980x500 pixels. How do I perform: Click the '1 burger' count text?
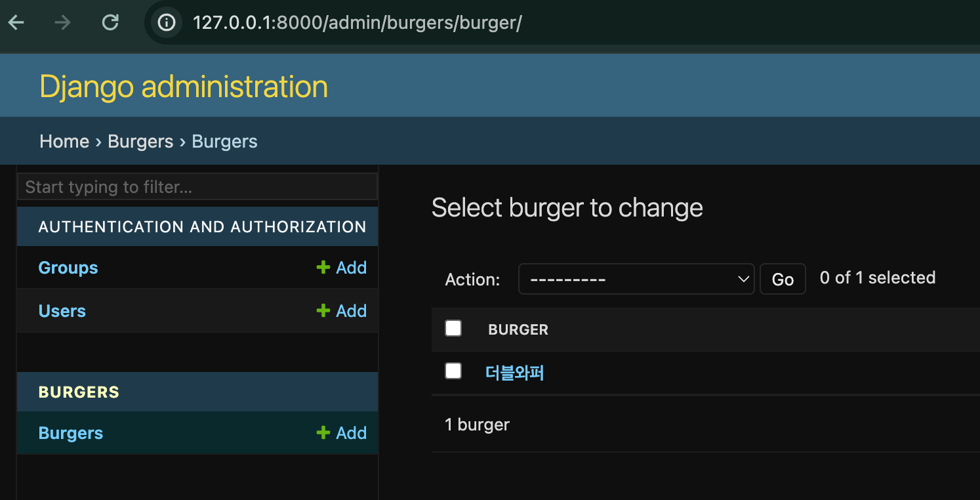tap(477, 425)
